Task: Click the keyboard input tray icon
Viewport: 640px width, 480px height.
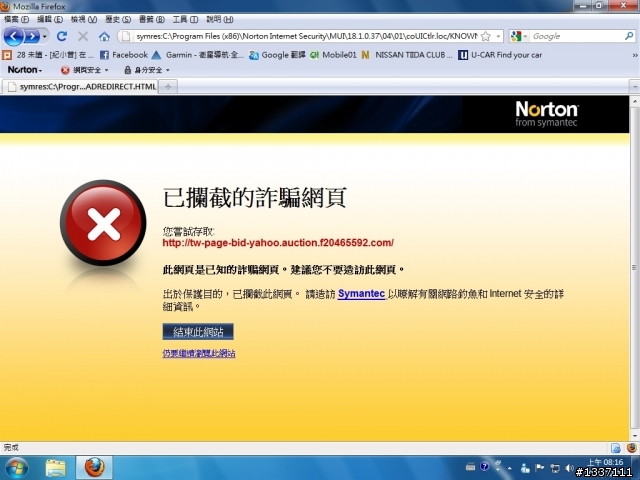Action: tap(470, 466)
